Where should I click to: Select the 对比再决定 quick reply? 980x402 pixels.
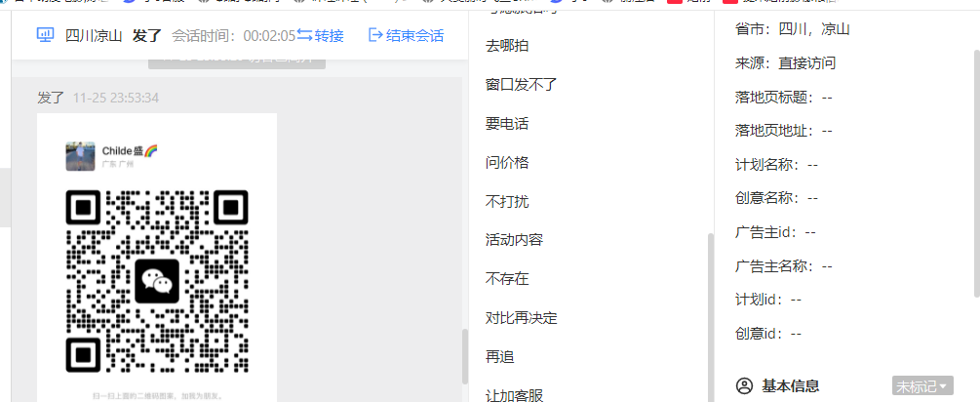tap(521, 317)
